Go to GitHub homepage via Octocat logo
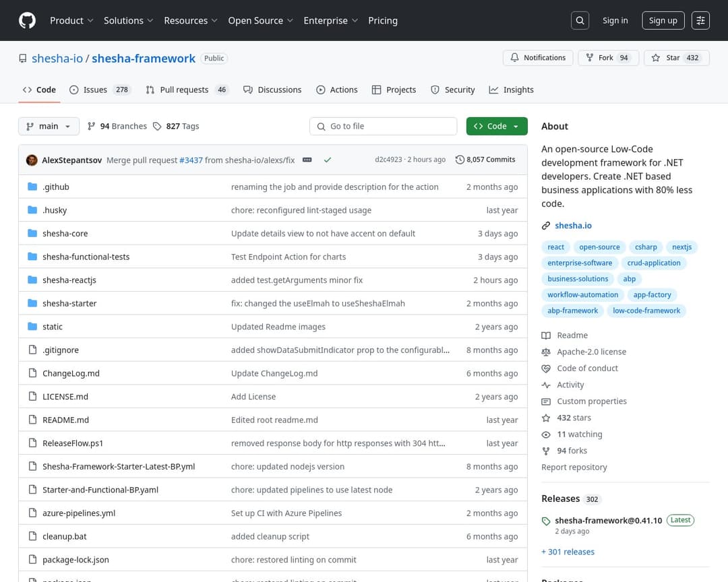 28,20
